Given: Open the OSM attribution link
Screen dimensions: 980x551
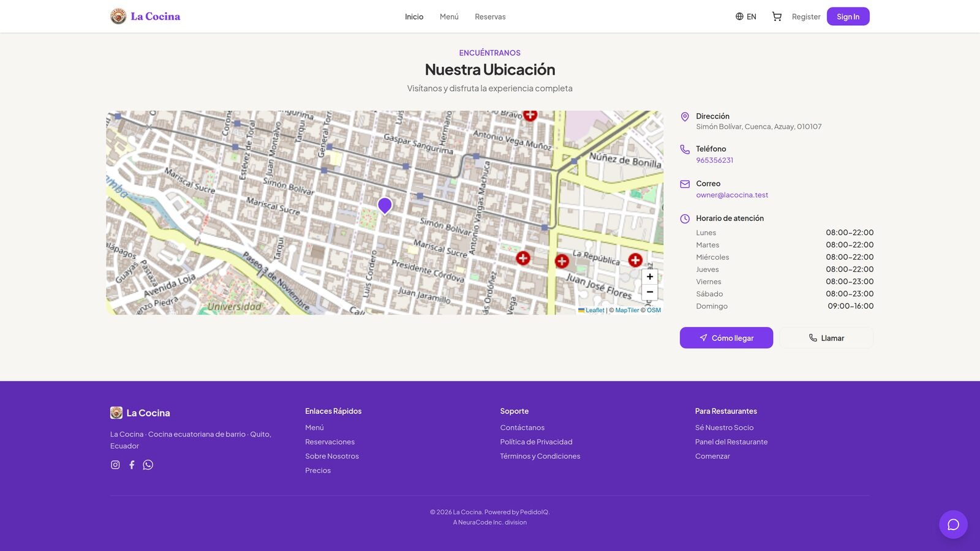Looking at the screenshot, I should pos(654,310).
